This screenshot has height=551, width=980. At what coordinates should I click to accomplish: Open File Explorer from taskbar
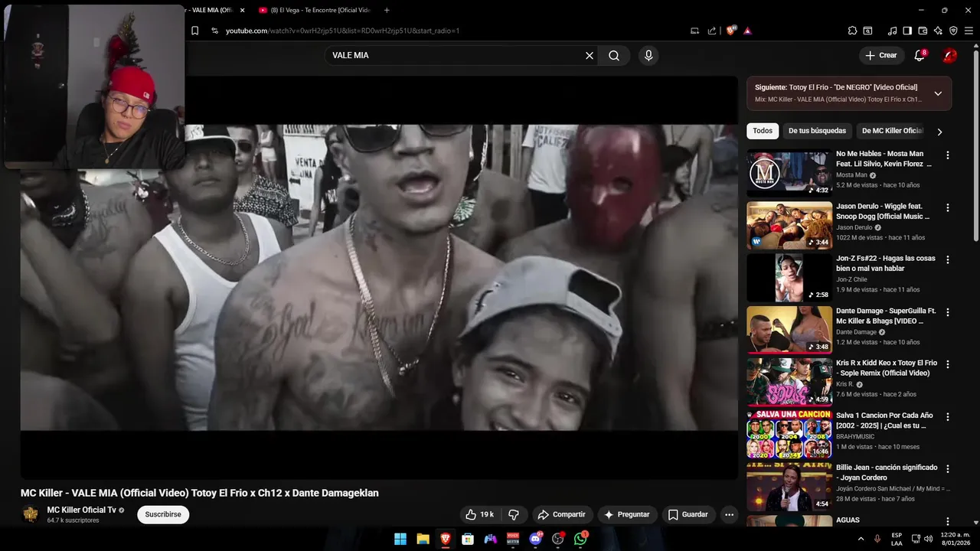(423, 539)
